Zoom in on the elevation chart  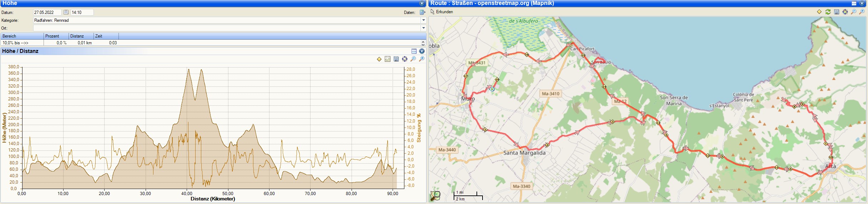tap(422, 59)
